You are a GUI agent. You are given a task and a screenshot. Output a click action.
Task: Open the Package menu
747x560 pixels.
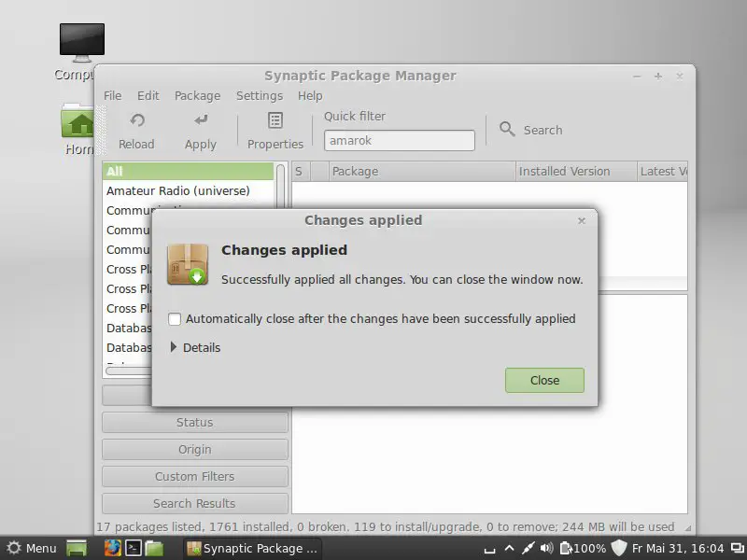tap(197, 95)
